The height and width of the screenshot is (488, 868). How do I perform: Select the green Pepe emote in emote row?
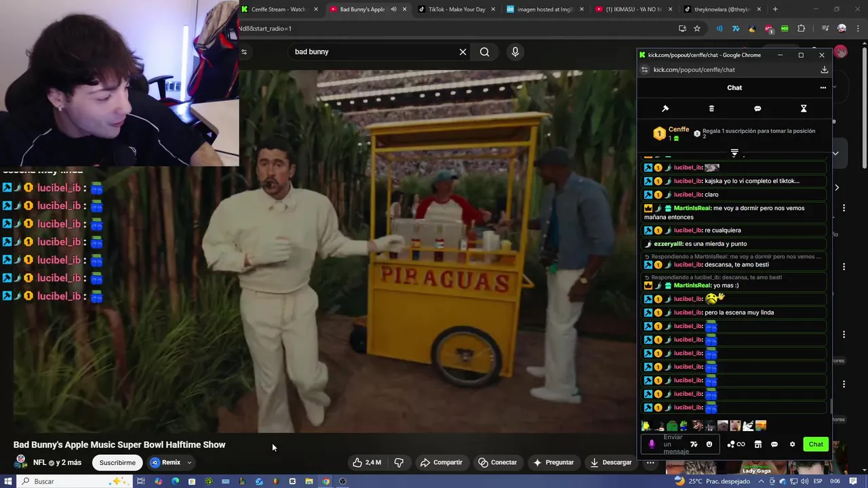pyautogui.click(x=671, y=426)
